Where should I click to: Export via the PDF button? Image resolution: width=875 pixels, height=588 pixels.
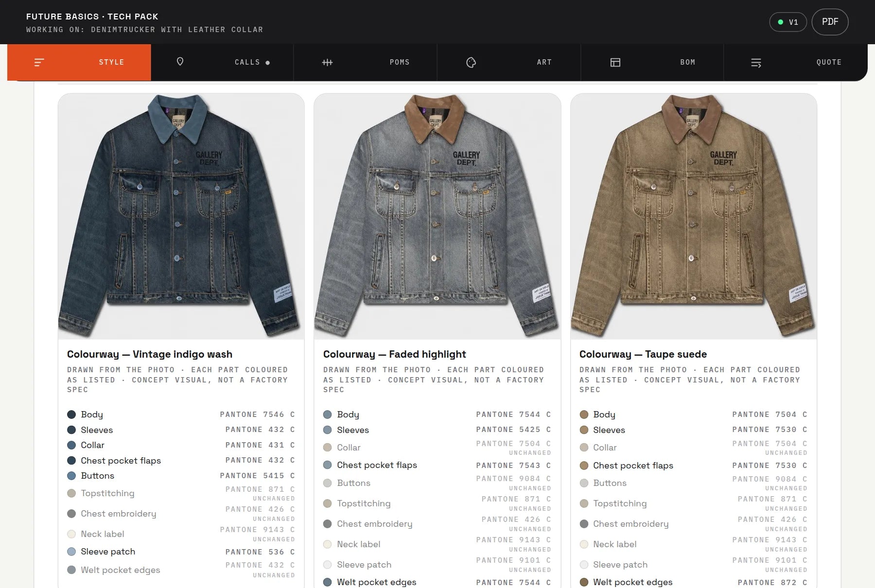(x=830, y=22)
